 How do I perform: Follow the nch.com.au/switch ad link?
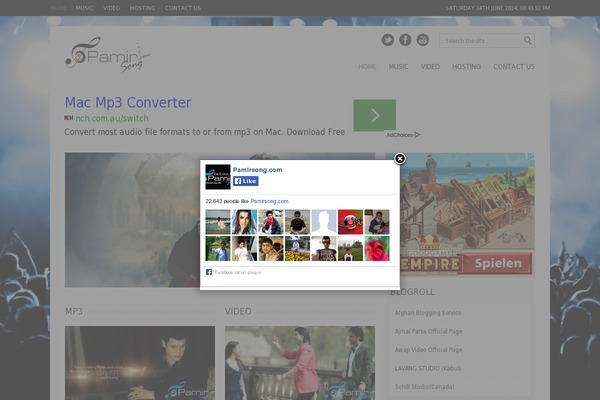pos(112,118)
